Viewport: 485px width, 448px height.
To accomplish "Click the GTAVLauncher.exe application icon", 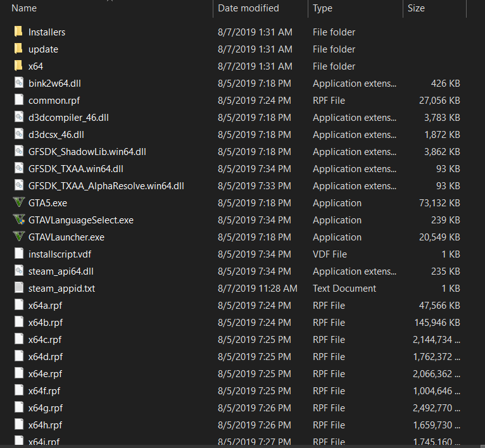I will (19, 236).
